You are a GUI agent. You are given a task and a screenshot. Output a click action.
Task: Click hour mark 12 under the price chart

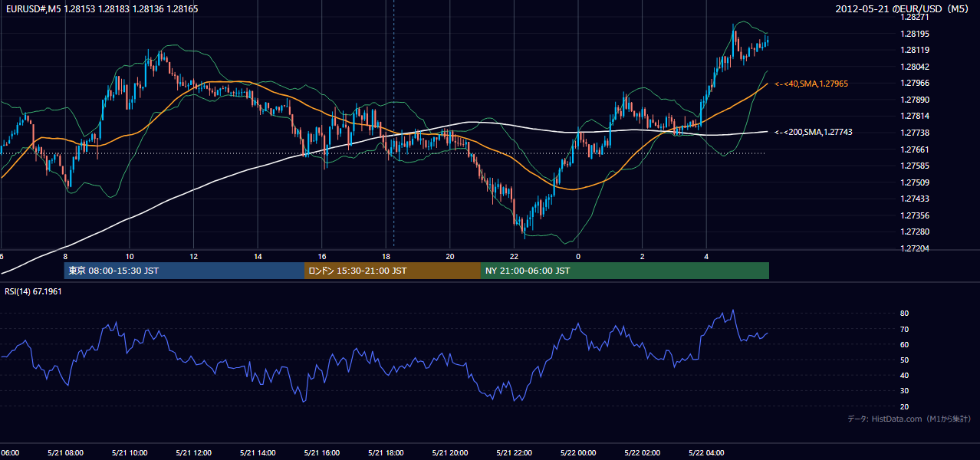point(193,257)
